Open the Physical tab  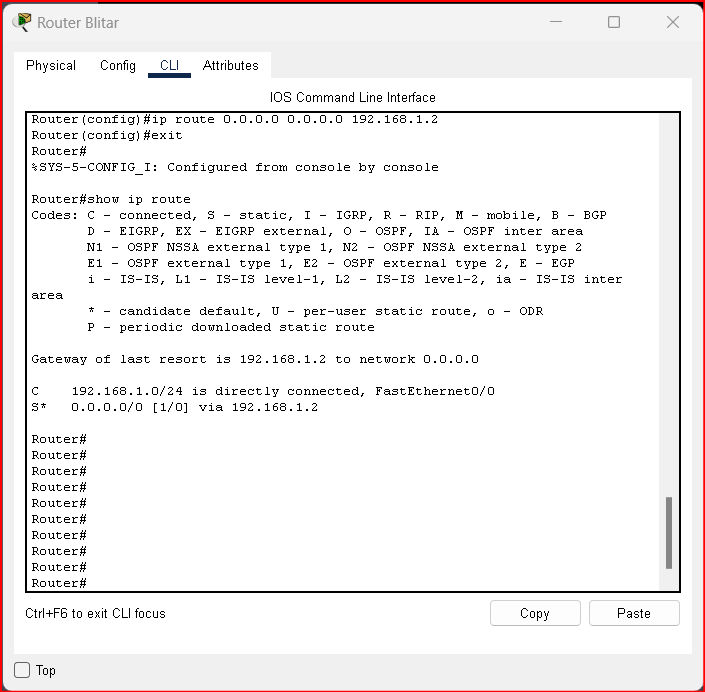click(51, 65)
